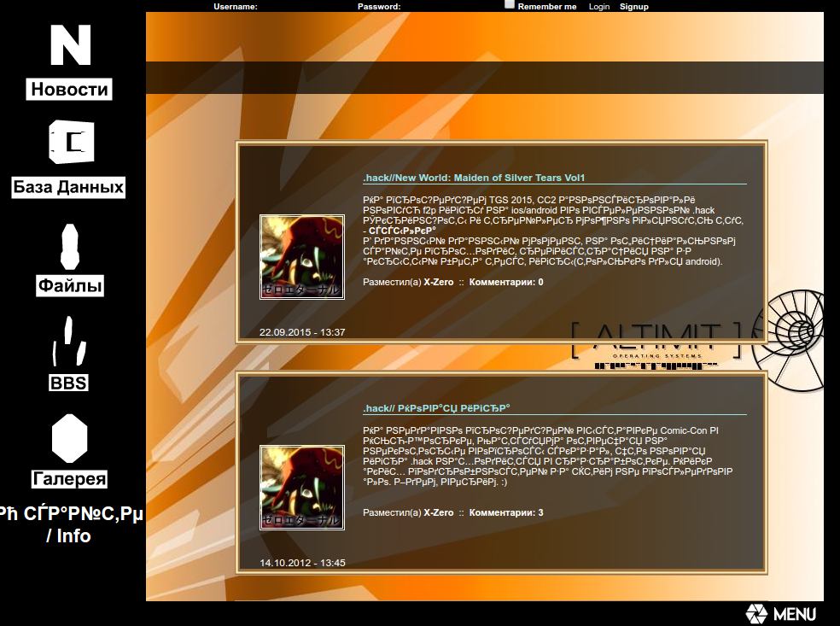Image resolution: width=840 pixels, height=626 pixels.
Task: Click avatar thumbnail in the 22.09.2015 post
Action: pyautogui.click(x=302, y=257)
